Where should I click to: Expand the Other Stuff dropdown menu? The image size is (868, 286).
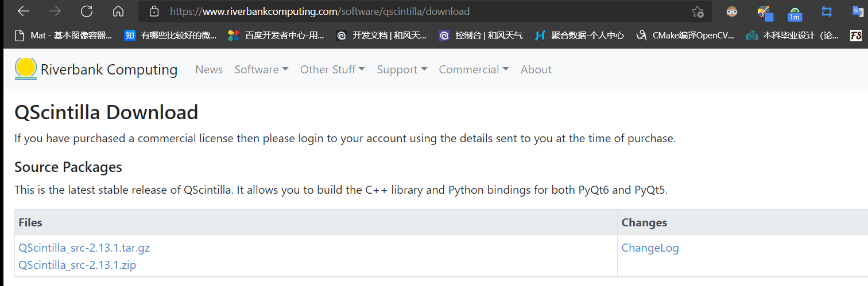tap(332, 69)
